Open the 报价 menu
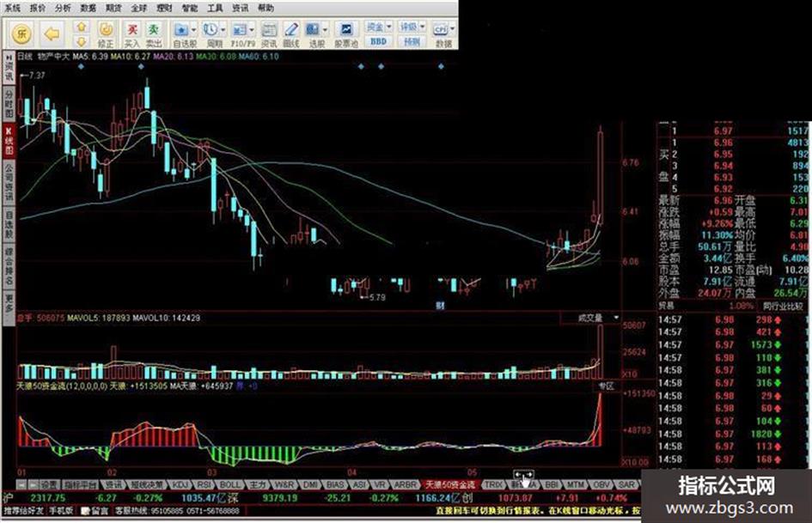Screen dimensions: 812x523 click(x=38, y=8)
